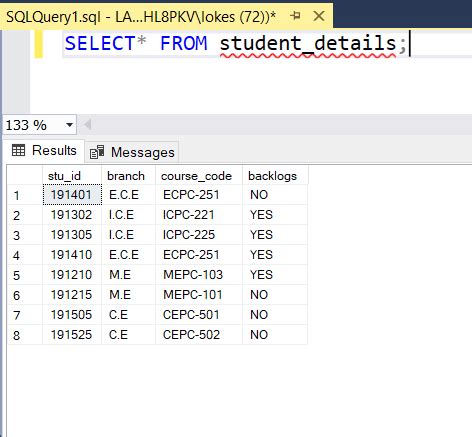472x437 pixels.
Task: Open the 133 % zoom dropdown
Action: point(69,125)
